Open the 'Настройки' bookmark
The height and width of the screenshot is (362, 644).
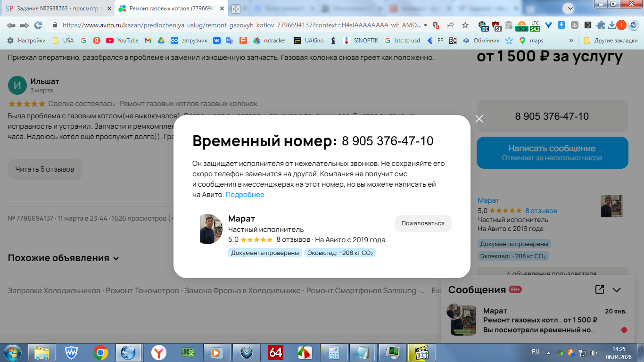tap(26, 41)
